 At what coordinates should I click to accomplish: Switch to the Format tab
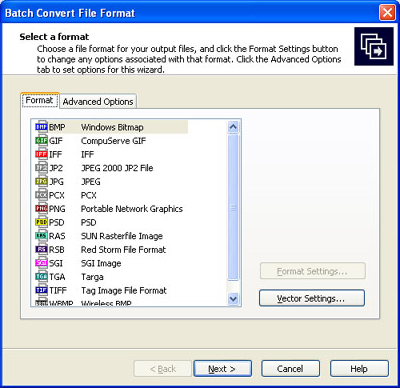pos(39,100)
